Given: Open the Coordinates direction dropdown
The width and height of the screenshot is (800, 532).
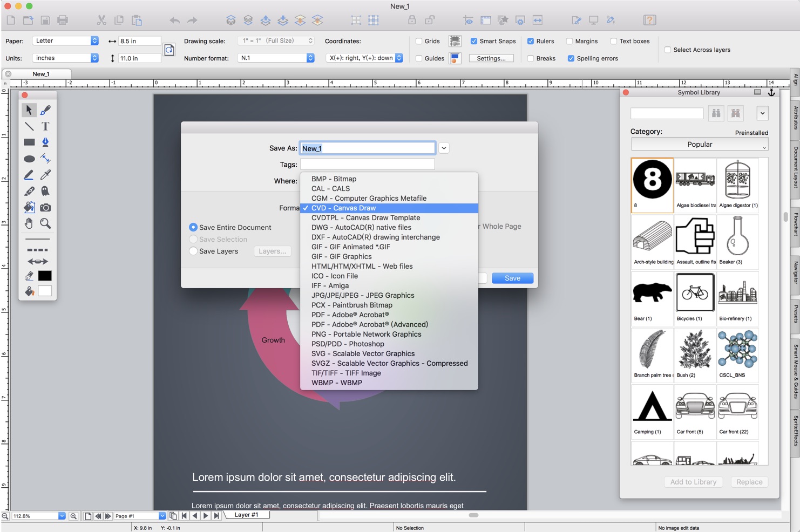Looking at the screenshot, I should [x=364, y=58].
